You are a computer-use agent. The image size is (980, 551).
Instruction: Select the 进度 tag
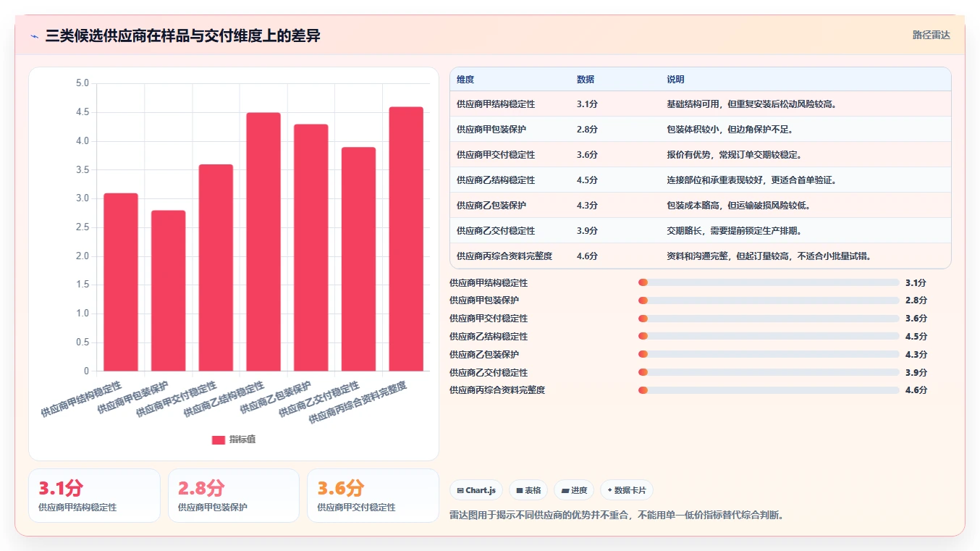[x=574, y=490]
